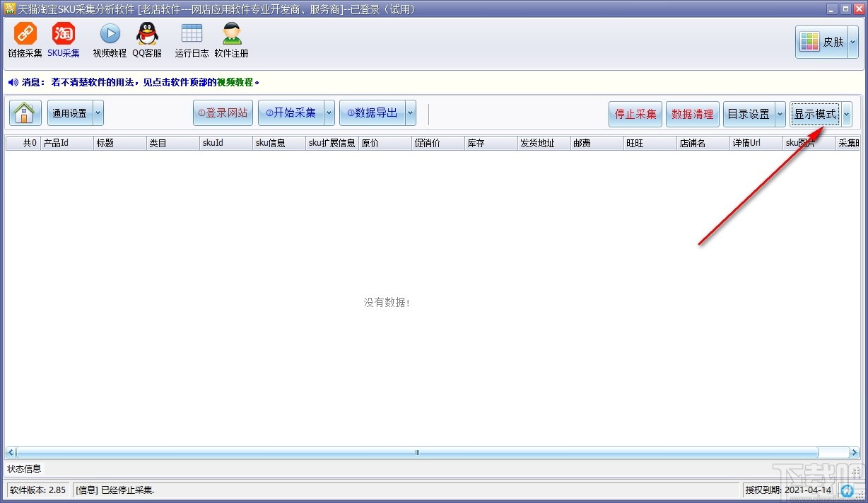Expand the 开始采集 dropdown arrow
Viewport: 868px width, 503px height.
click(x=329, y=113)
